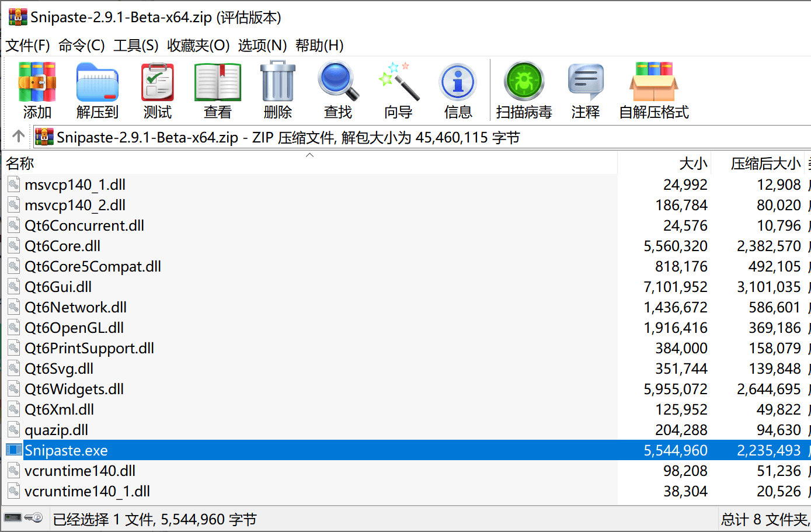Viewport: 811px width, 532px height.
Task: Sort by the Size (大小) column header
Action: (693, 164)
